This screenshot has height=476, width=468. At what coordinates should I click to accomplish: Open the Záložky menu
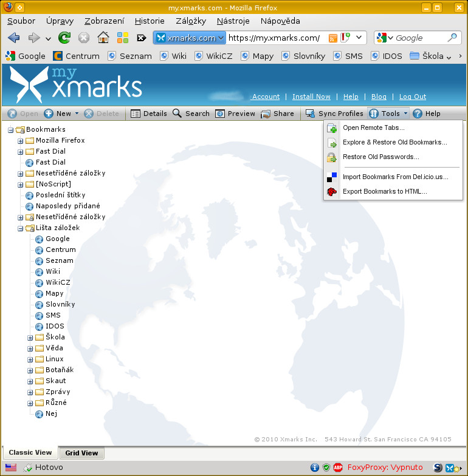[x=191, y=21]
